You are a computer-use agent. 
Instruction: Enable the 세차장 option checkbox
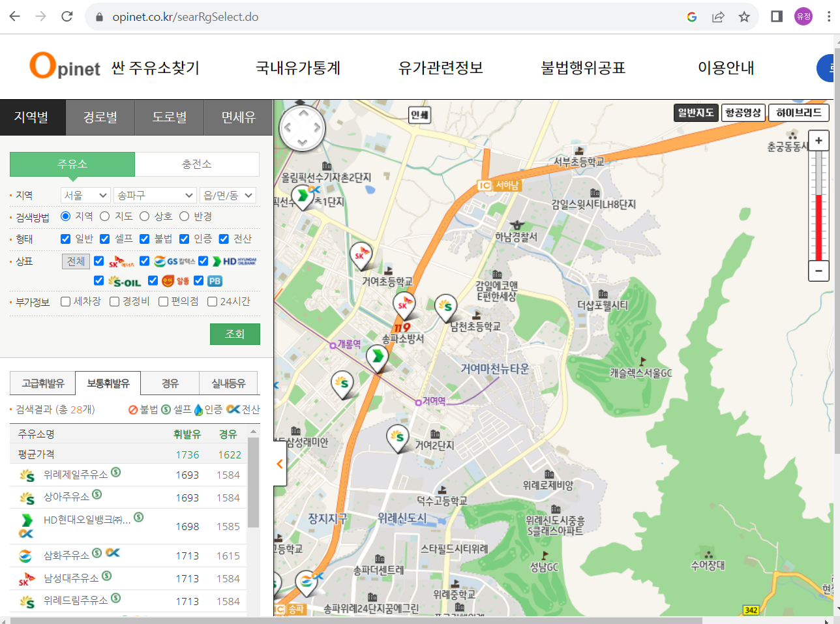[x=65, y=301]
